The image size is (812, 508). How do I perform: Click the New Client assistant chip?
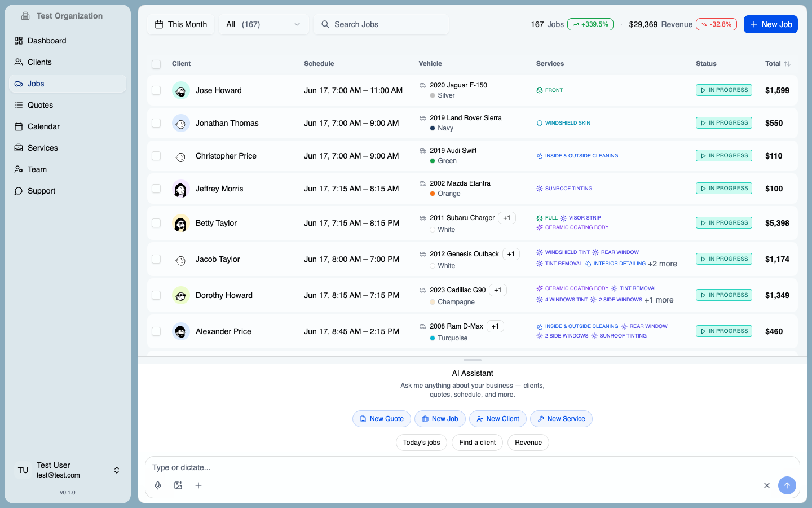click(498, 419)
